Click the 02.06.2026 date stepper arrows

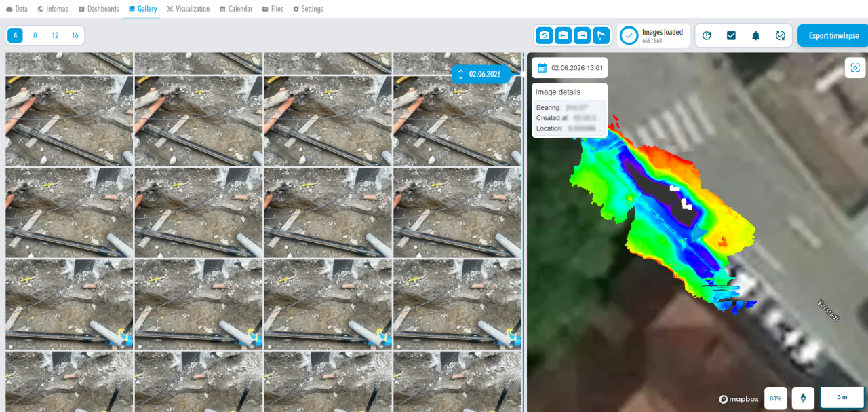[461, 74]
